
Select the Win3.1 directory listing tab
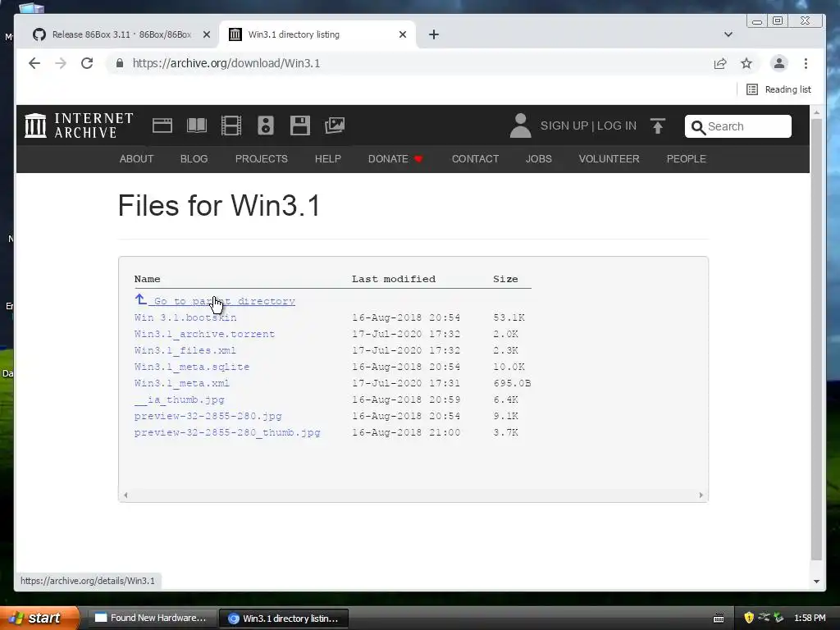(x=318, y=34)
